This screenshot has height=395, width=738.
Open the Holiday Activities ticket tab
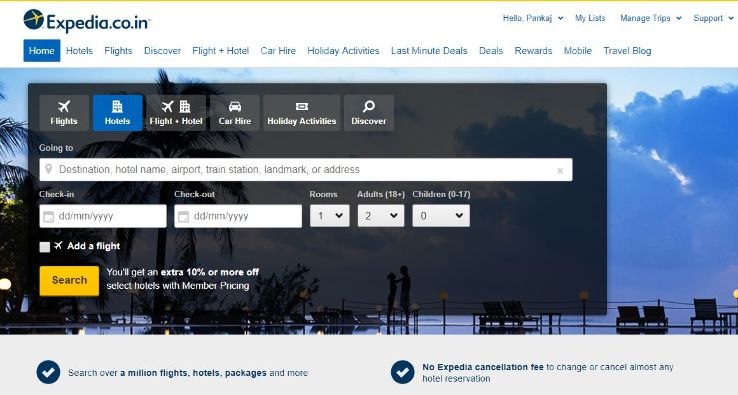point(302,113)
